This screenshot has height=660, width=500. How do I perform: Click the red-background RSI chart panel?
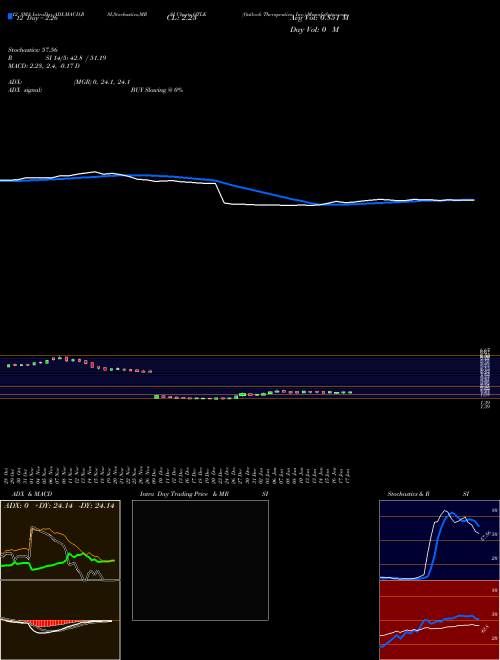click(439, 620)
